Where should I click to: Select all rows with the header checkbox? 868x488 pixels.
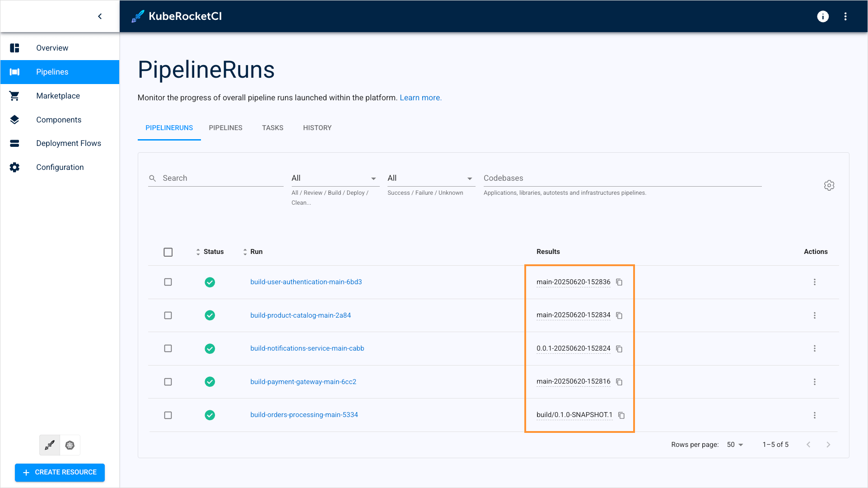coord(168,252)
